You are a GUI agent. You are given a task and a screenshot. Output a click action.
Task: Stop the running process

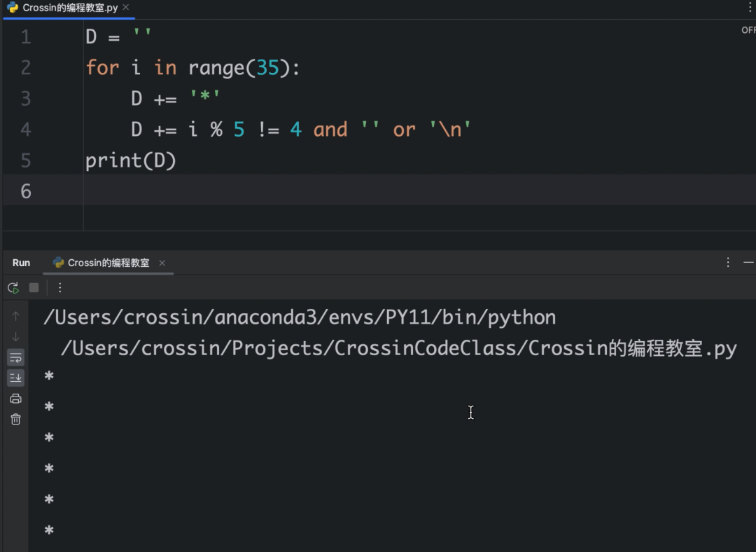[34, 288]
